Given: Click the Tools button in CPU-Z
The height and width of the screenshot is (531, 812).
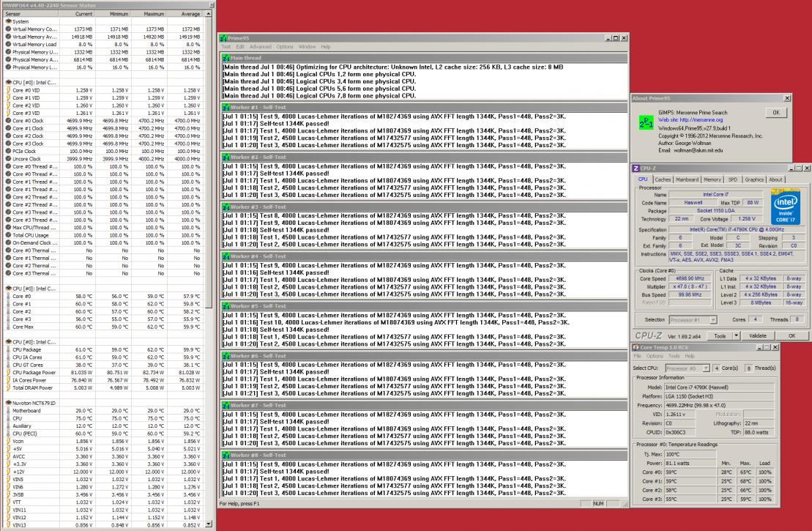Looking at the screenshot, I should (719, 335).
